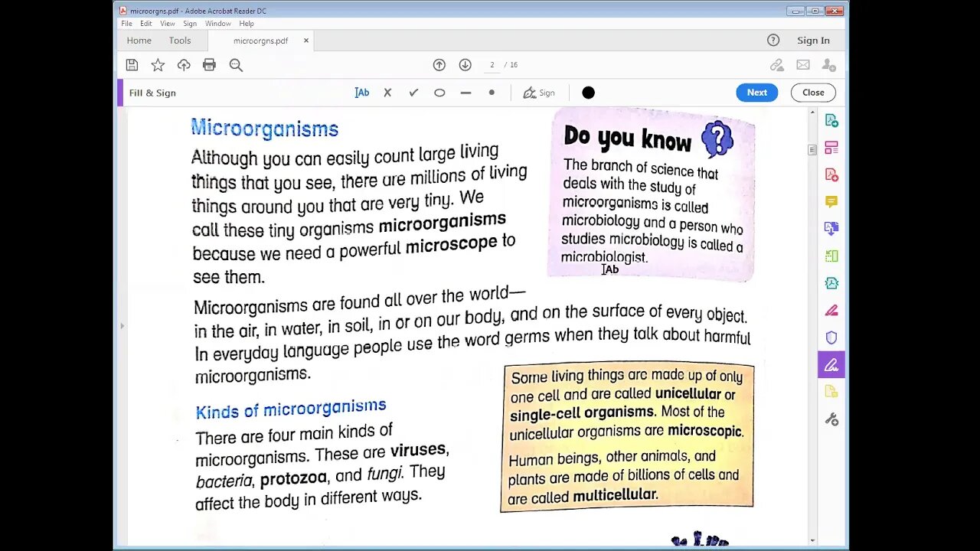Click the Save file icon
The image size is (980, 551).
click(x=132, y=65)
